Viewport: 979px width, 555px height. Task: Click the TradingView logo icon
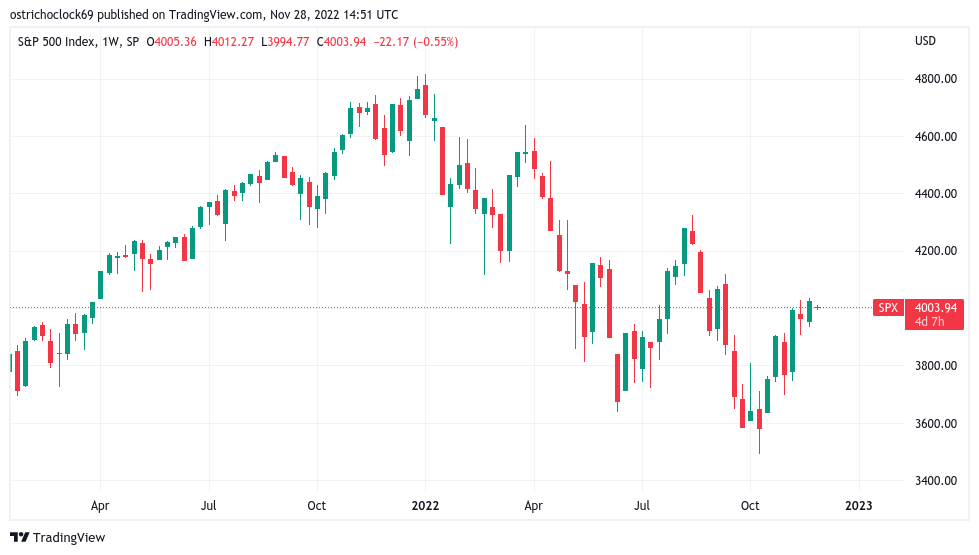coord(19,537)
